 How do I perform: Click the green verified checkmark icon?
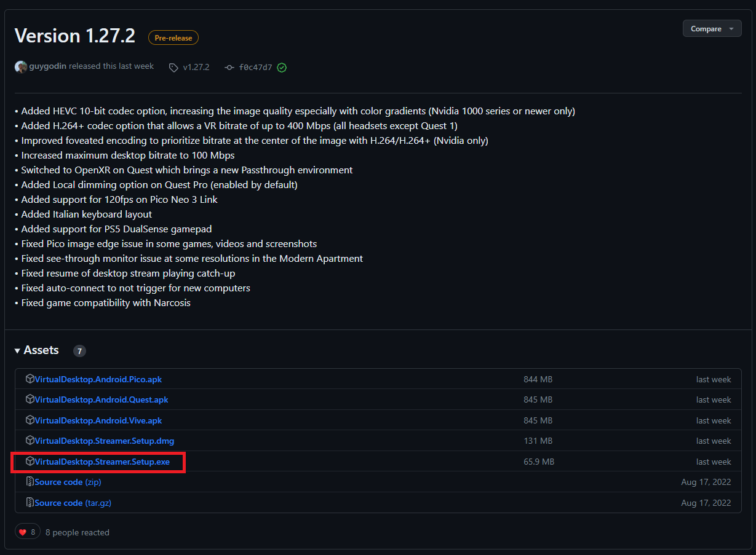282,68
